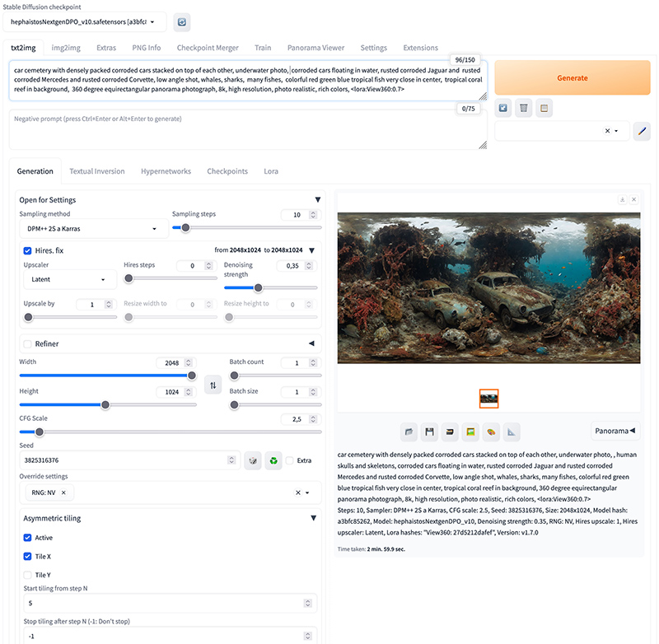
Task: Save the image with the floppy disk icon
Action: 429,431
